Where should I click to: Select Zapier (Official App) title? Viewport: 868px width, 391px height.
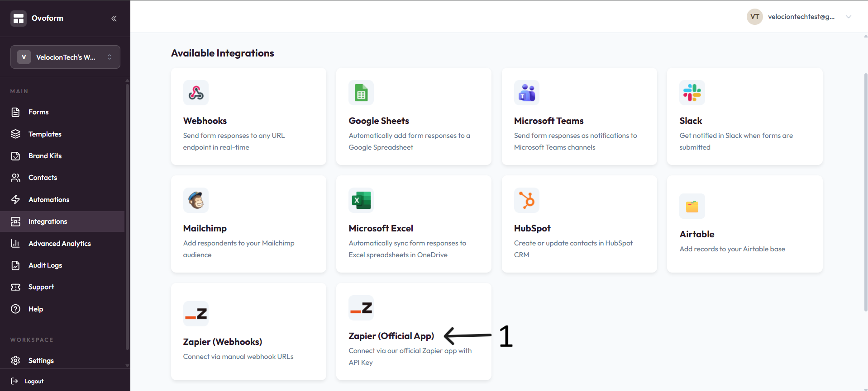click(x=391, y=336)
